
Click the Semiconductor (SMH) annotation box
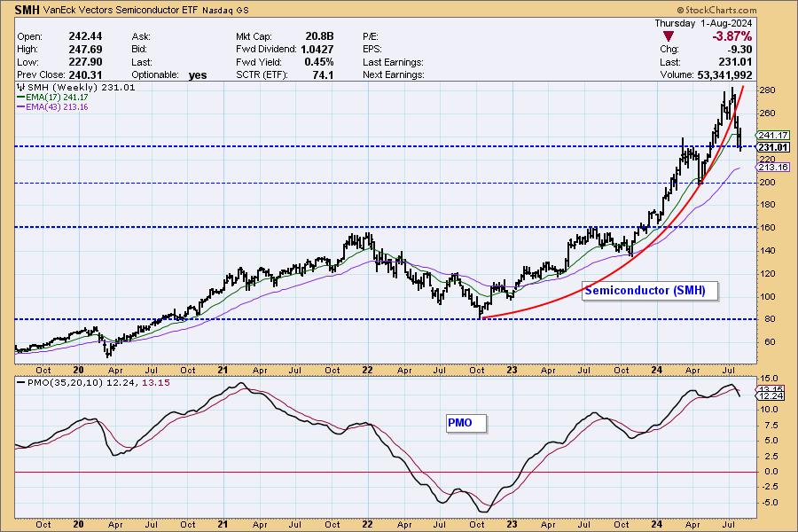pyautogui.click(x=650, y=291)
